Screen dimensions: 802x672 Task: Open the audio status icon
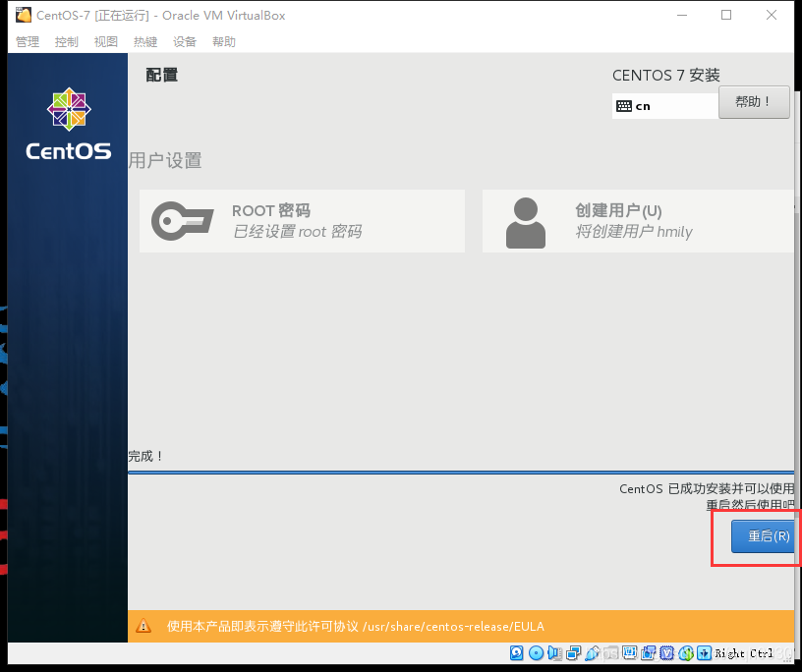(x=554, y=653)
